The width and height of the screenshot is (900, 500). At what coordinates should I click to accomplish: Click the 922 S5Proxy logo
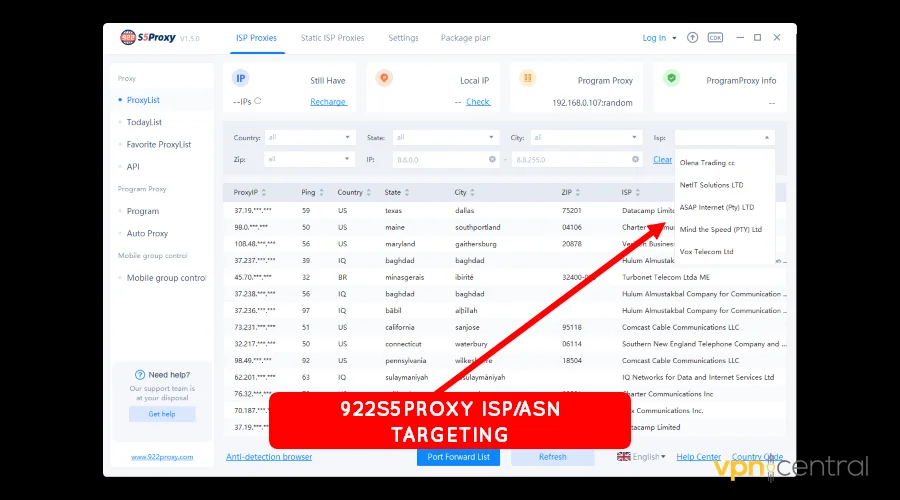pos(148,37)
